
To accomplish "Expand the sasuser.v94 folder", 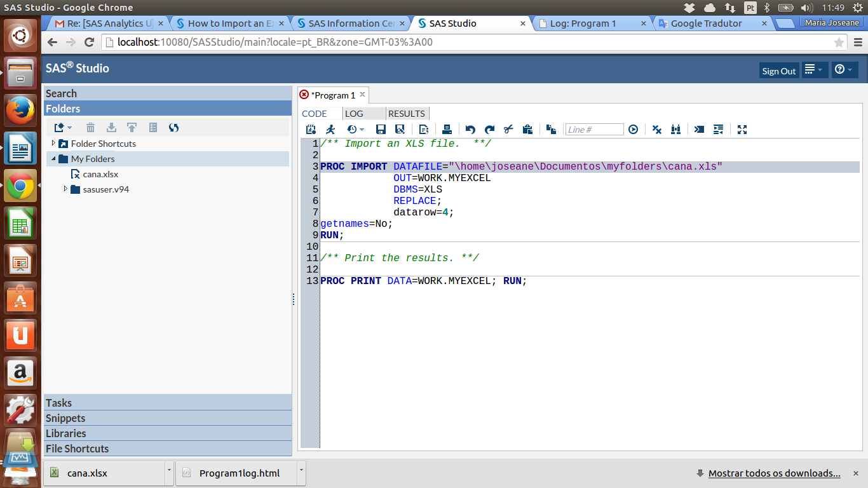I will [x=65, y=189].
